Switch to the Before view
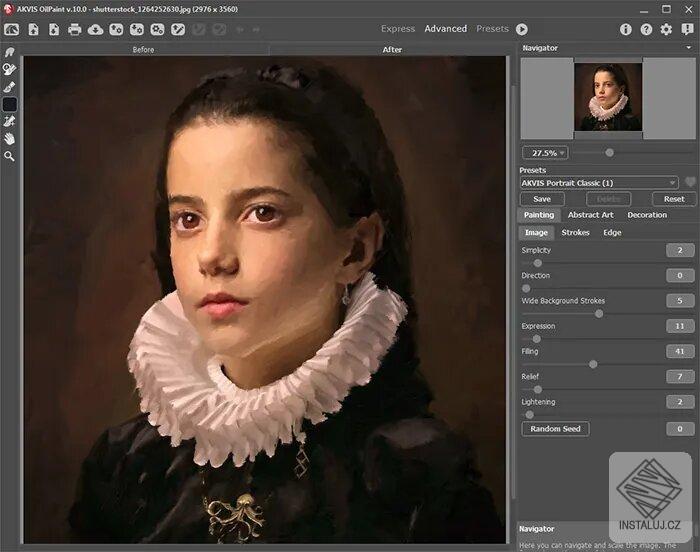Screen dimensions: 700x552 145,48
